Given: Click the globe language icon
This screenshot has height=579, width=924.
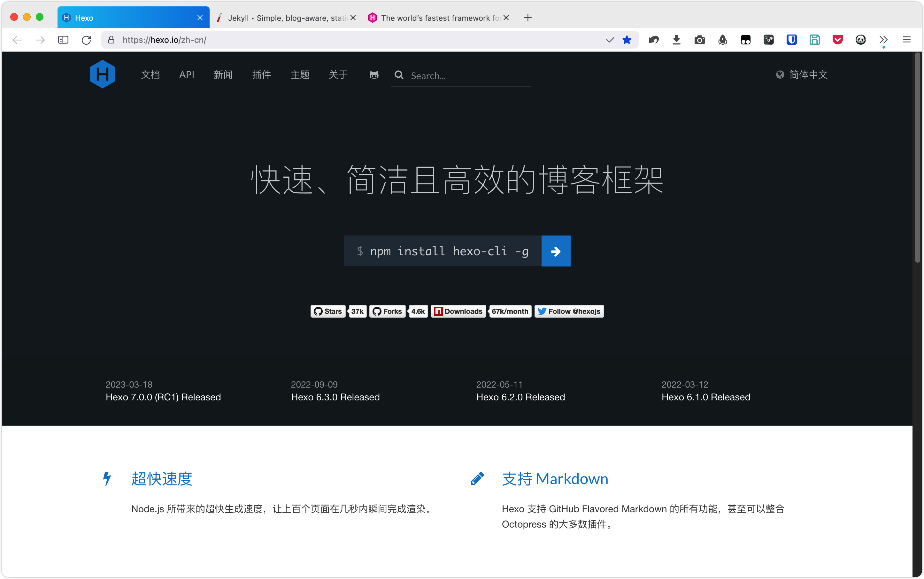Looking at the screenshot, I should [780, 75].
